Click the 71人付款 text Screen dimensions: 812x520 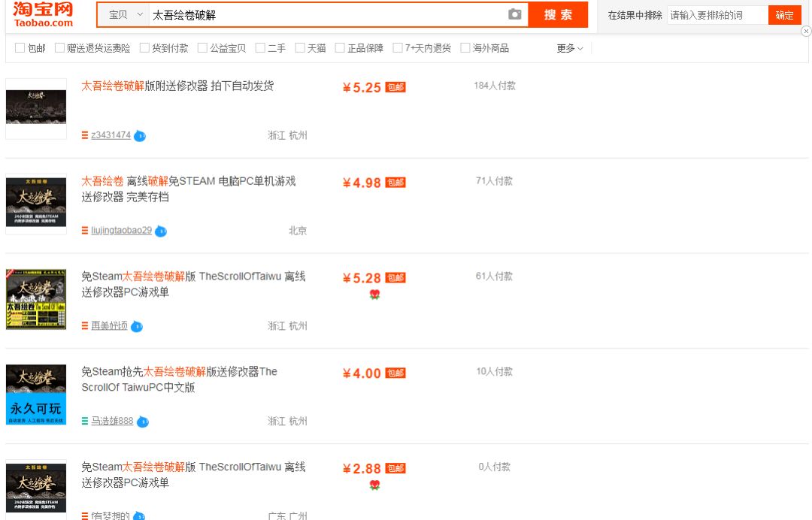(494, 180)
